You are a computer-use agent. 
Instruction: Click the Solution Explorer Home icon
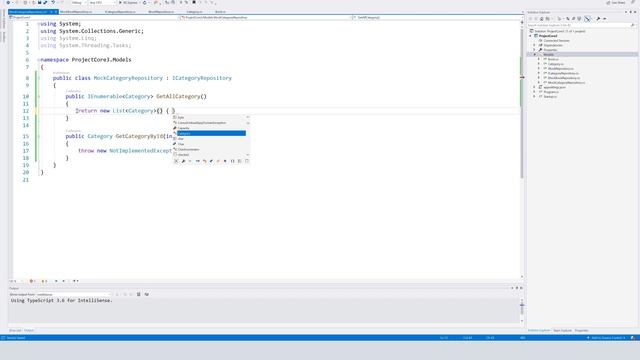(x=542, y=19)
